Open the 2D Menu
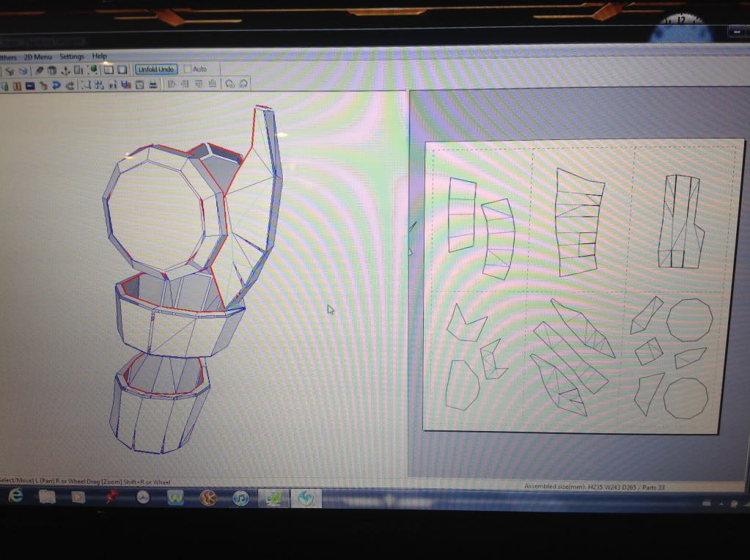Image resolution: width=750 pixels, height=560 pixels. pyautogui.click(x=38, y=56)
